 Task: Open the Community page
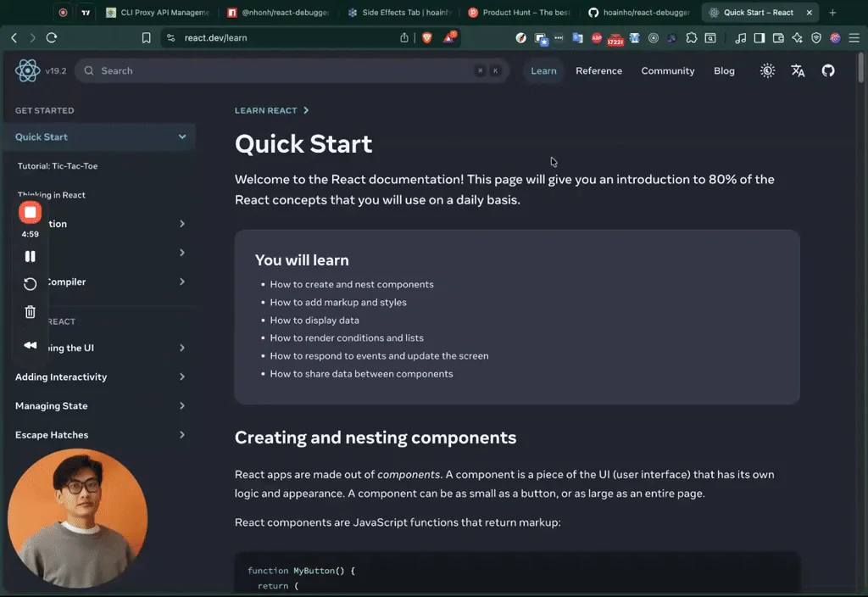pos(667,70)
